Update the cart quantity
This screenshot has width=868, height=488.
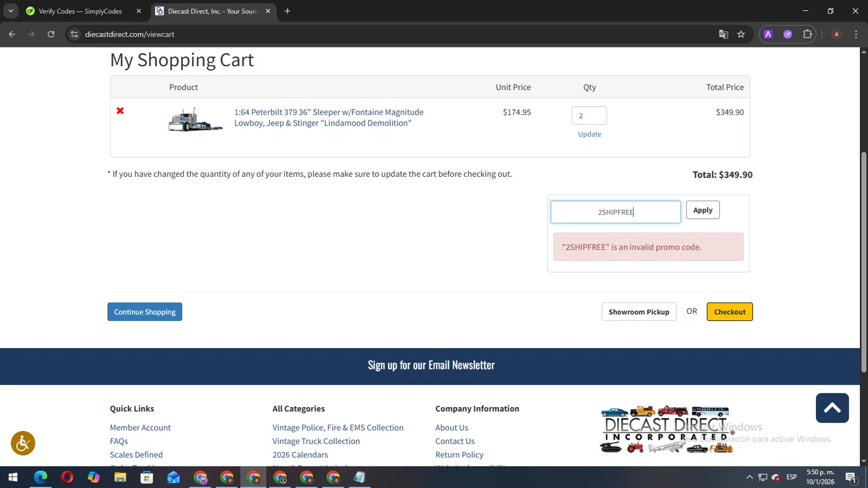point(590,134)
